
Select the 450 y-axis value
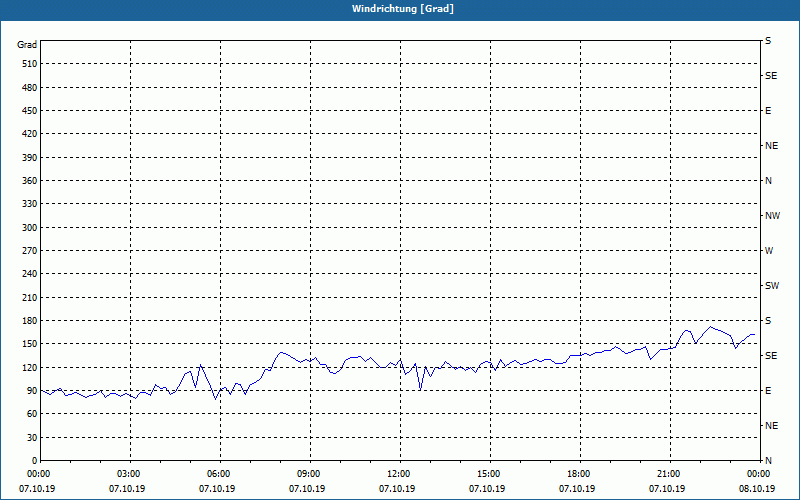pyautogui.click(x=30, y=111)
